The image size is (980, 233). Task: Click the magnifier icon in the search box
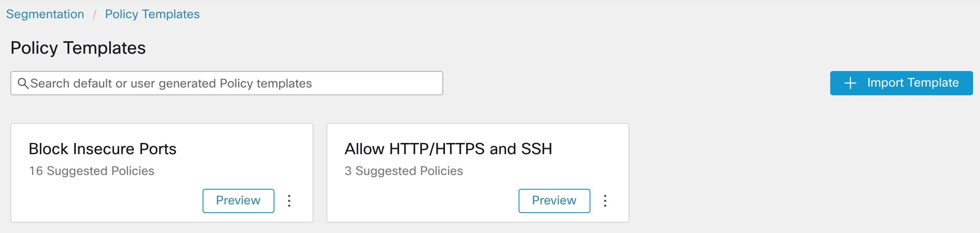coord(23,83)
